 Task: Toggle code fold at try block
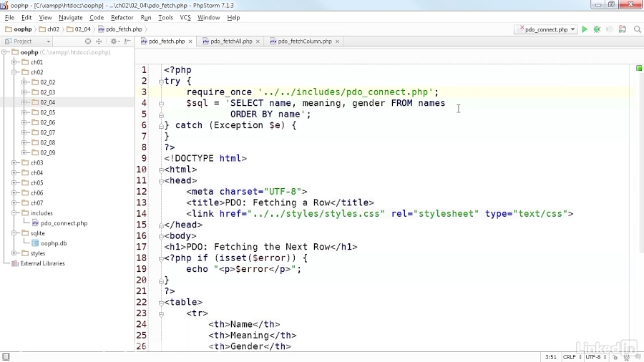[x=161, y=81]
